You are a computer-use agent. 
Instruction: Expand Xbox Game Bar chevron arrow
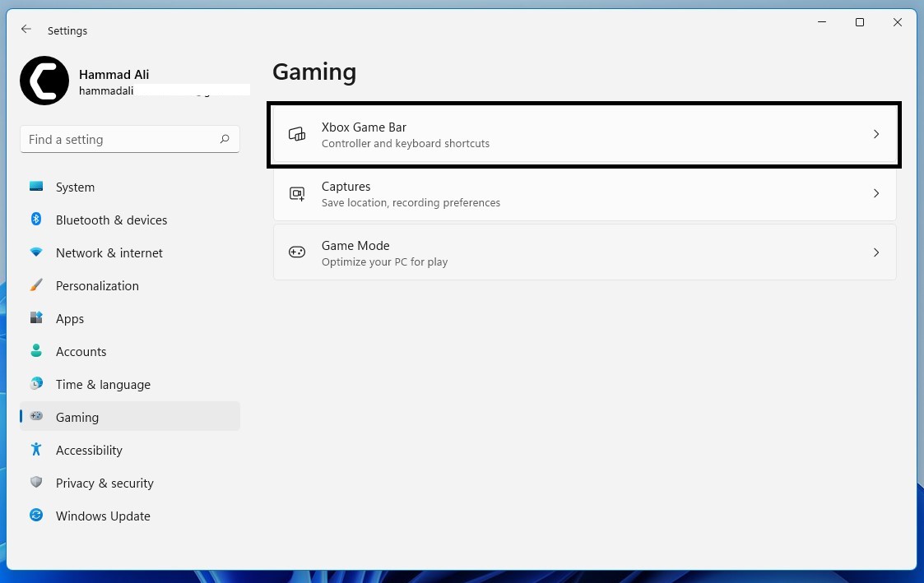point(876,134)
